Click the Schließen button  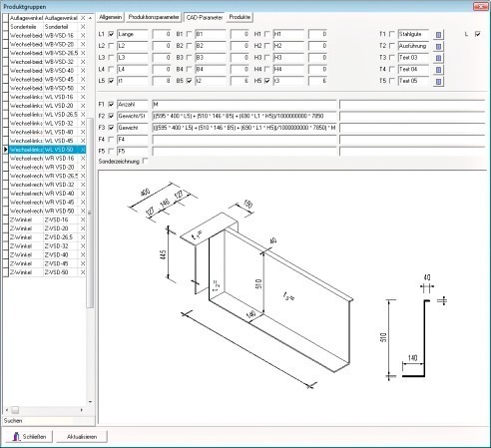pyautogui.click(x=28, y=437)
